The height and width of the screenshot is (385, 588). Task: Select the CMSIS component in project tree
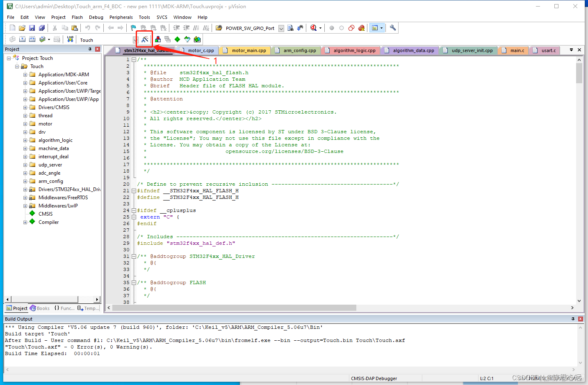(x=46, y=214)
